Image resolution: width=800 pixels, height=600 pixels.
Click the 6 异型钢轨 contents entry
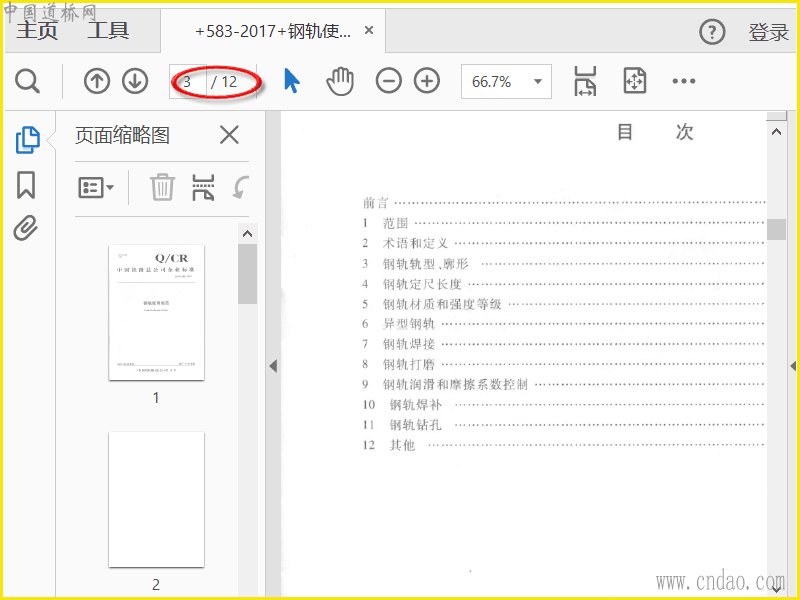[564, 324]
